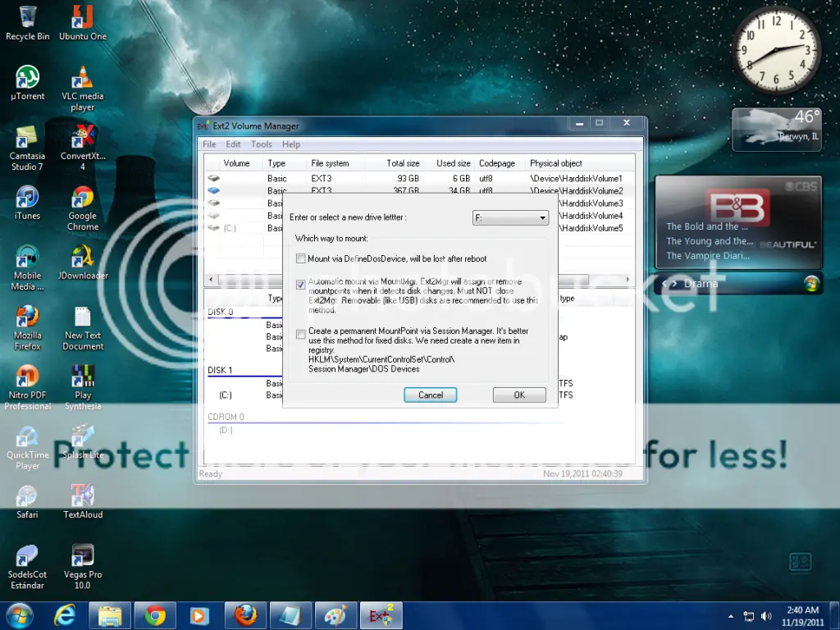Click the volume list horizontal scrollbar right arrow
Image resolution: width=840 pixels, height=630 pixels.
[628, 279]
